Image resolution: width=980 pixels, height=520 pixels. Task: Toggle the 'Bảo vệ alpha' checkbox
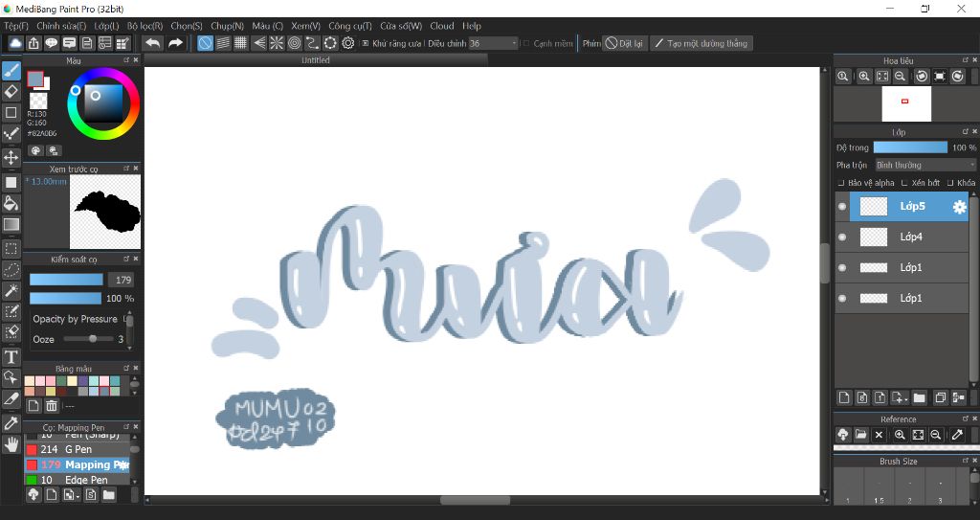tap(841, 183)
